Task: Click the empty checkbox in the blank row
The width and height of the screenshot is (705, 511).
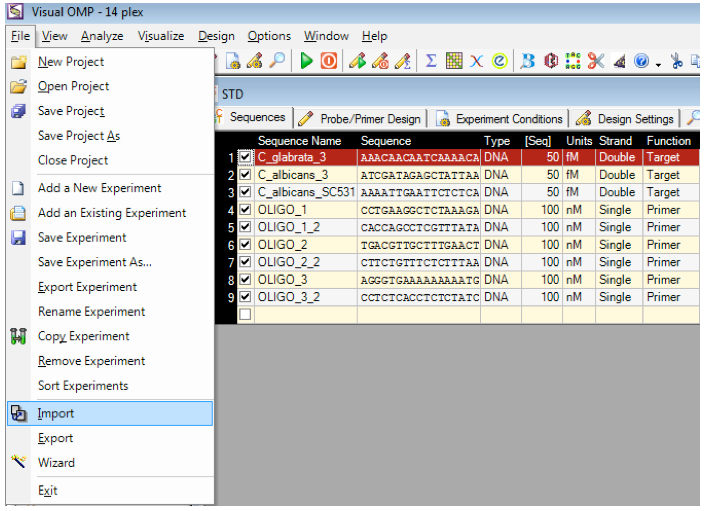Action: coord(245,315)
